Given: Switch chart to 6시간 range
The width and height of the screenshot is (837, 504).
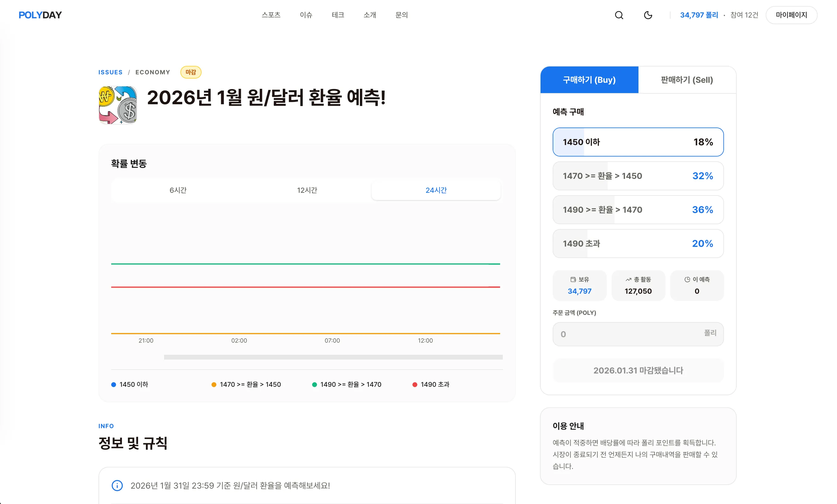Looking at the screenshot, I should [x=178, y=190].
